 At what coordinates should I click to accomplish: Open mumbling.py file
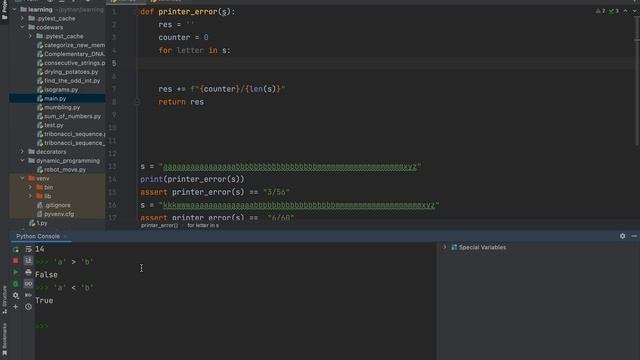[x=58, y=107]
